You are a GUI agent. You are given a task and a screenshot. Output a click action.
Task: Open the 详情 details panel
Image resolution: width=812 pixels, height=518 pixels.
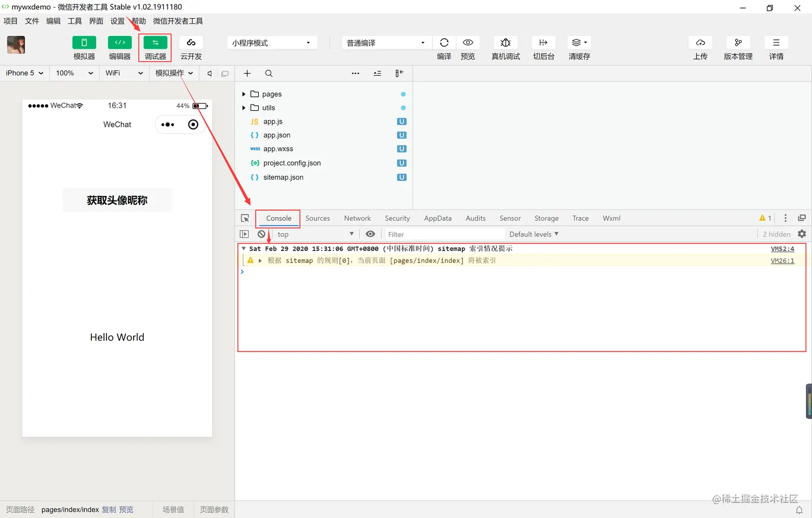776,42
